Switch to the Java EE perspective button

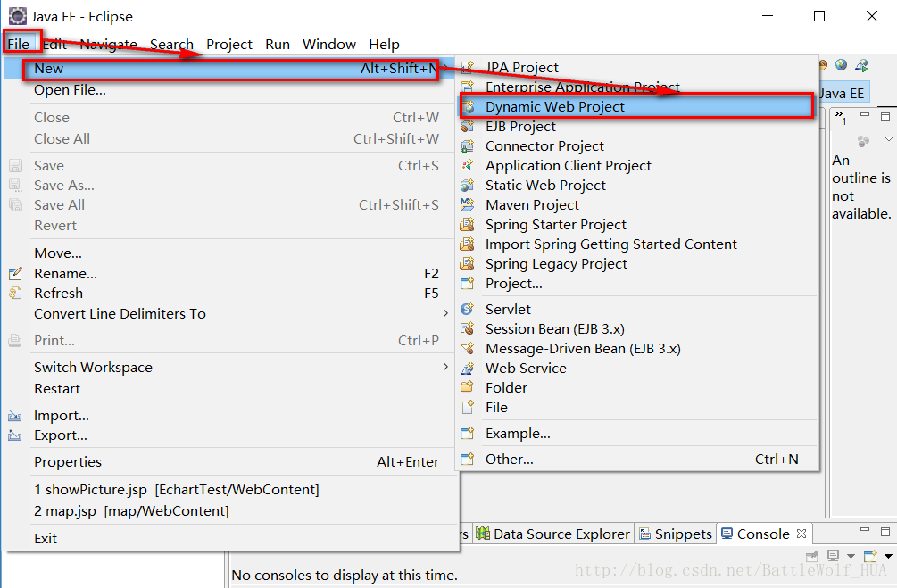843,93
